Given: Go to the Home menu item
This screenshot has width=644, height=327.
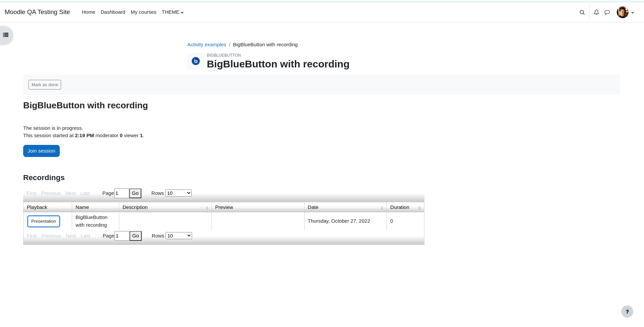Looking at the screenshot, I should 88,12.
